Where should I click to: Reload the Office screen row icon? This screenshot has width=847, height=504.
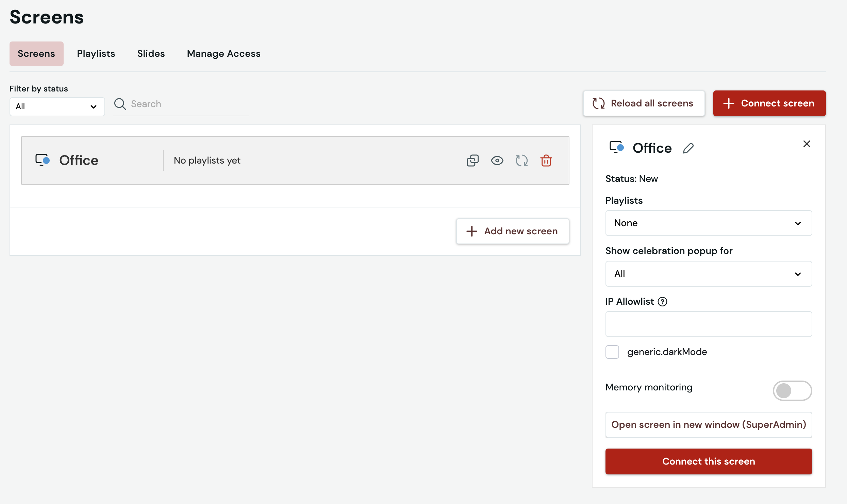pyautogui.click(x=521, y=161)
